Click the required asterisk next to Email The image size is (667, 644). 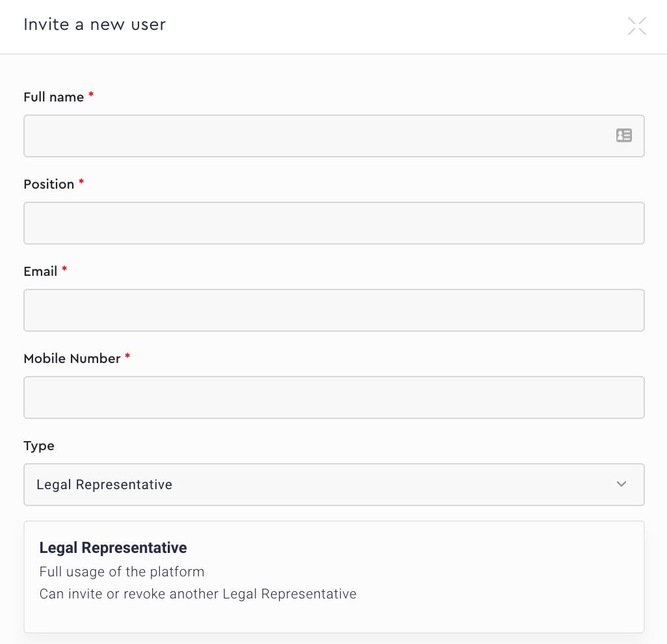tap(64, 270)
